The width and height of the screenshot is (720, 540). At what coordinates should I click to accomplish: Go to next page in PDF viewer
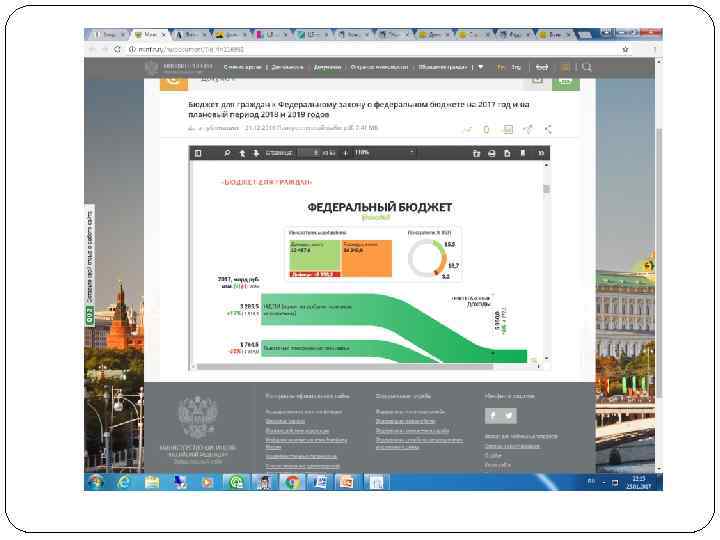coord(256,153)
